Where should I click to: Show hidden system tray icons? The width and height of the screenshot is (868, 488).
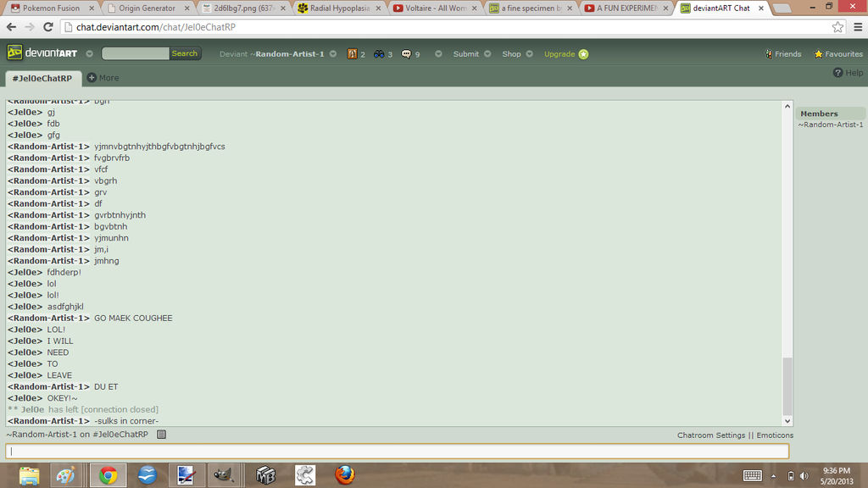click(x=773, y=476)
